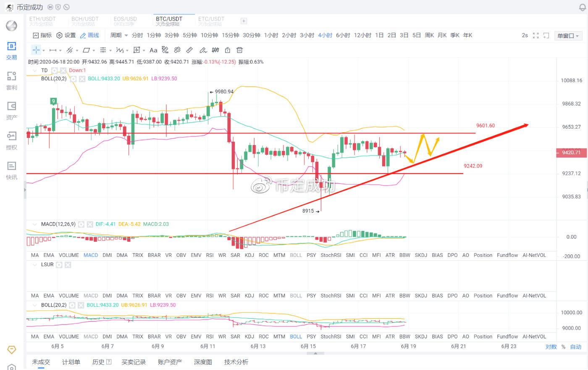
Task: Expand wave W3 tool options arrow
Action: [x=127, y=50]
